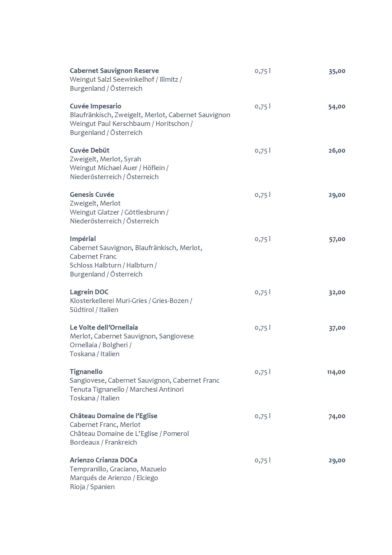Select the 35,00 price at top
392x555 pixels.
point(337,71)
